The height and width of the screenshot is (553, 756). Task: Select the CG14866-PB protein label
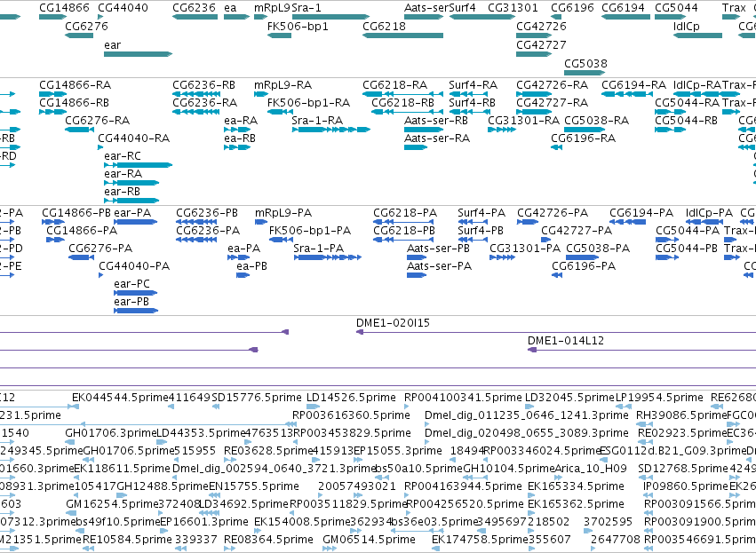click(76, 213)
